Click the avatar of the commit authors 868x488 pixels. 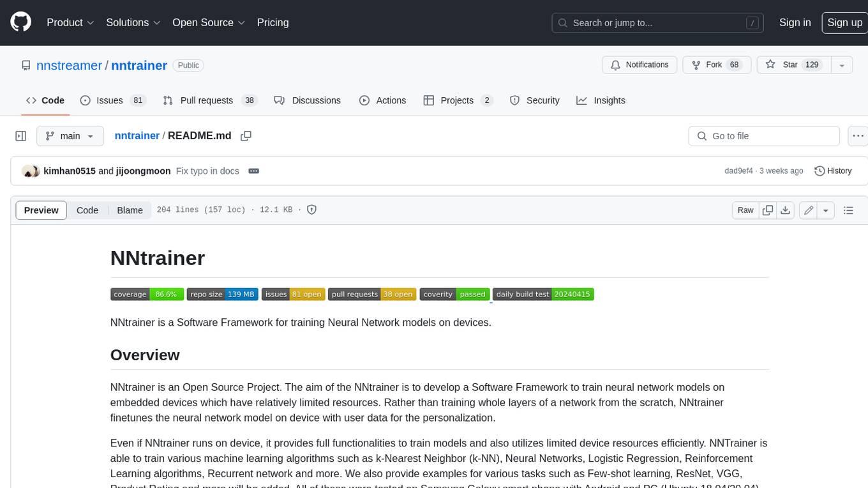31,171
